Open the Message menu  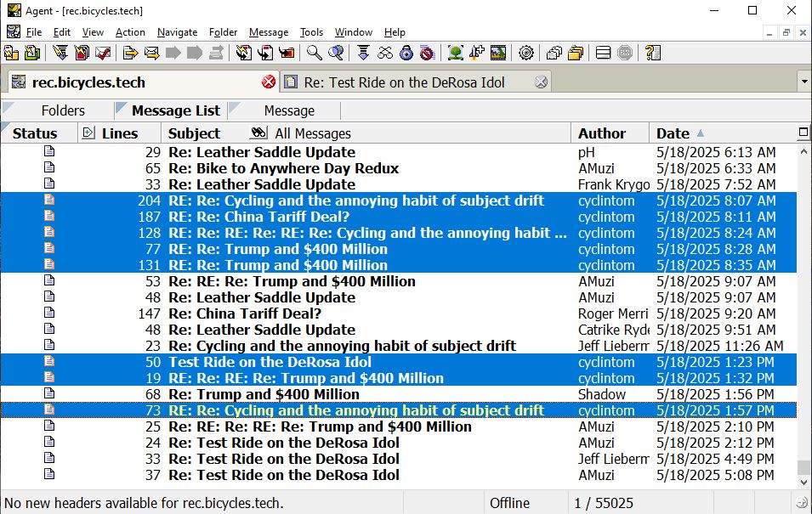click(x=268, y=32)
